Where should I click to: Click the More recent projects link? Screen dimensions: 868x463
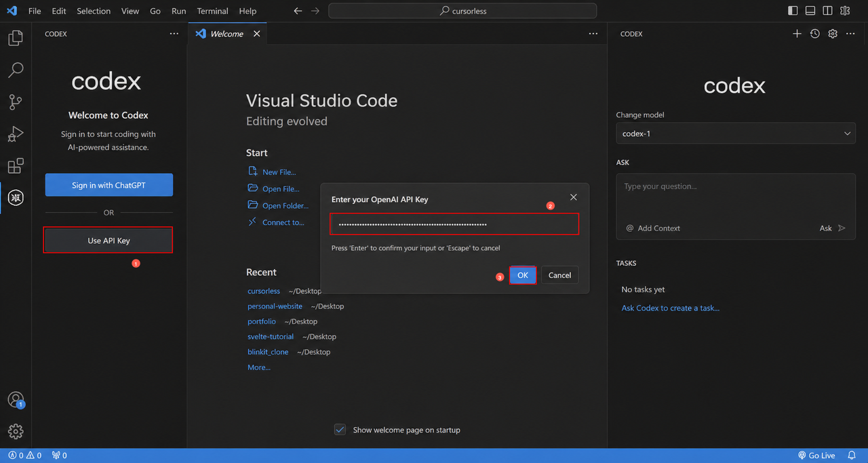259,367
